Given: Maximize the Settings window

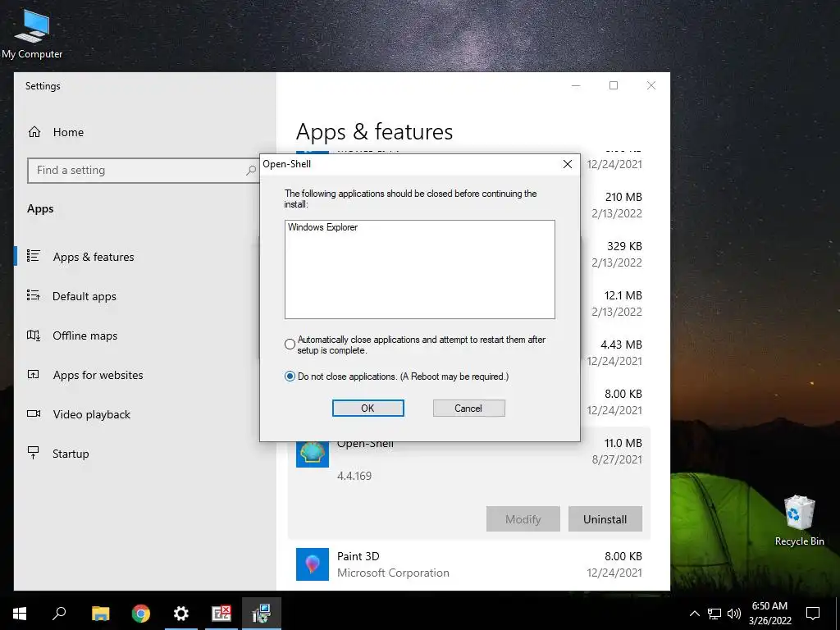Looking at the screenshot, I should pyautogui.click(x=614, y=85).
